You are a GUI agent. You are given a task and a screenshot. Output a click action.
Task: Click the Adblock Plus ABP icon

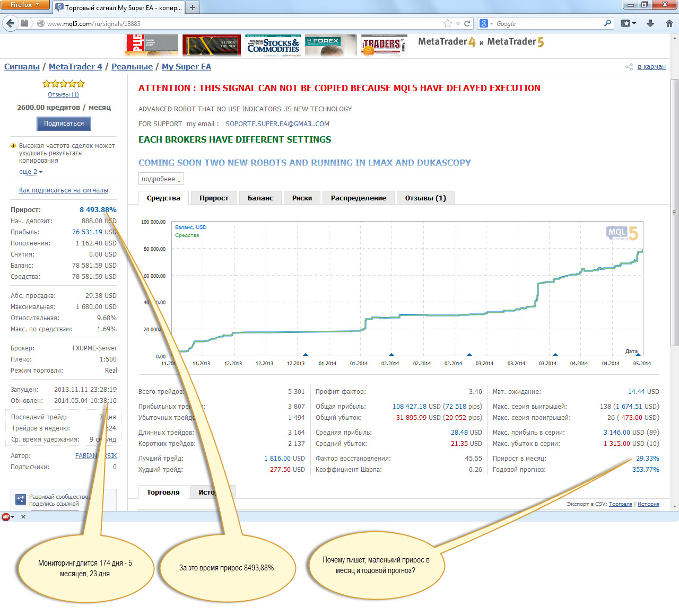(6, 517)
